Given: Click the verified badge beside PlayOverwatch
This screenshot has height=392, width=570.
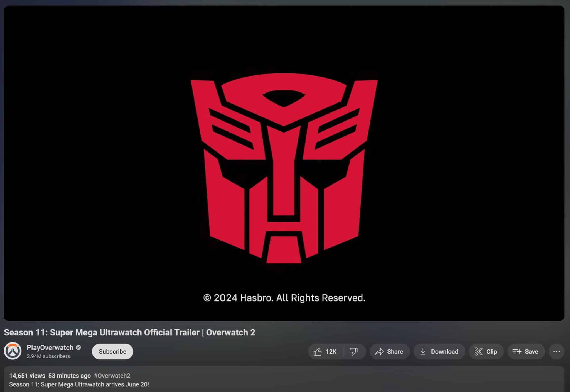Looking at the screenshot, I should click(x=78, y=347).
